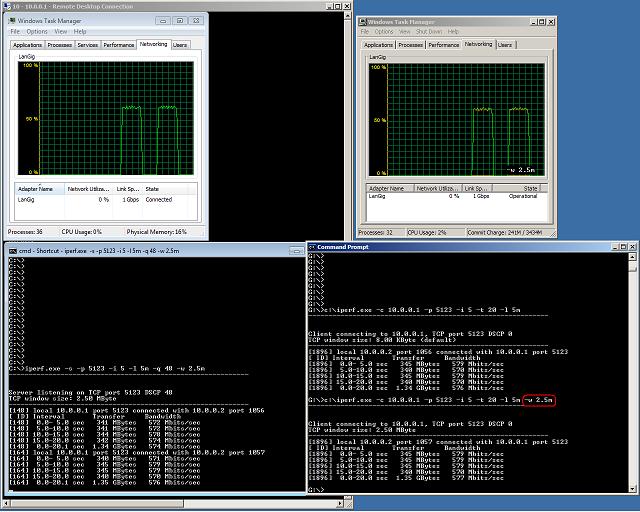Click the Remote Desktop Connection title icon
Image resolution: width=640 pixels, height=512 pixels.
point(6,6)
